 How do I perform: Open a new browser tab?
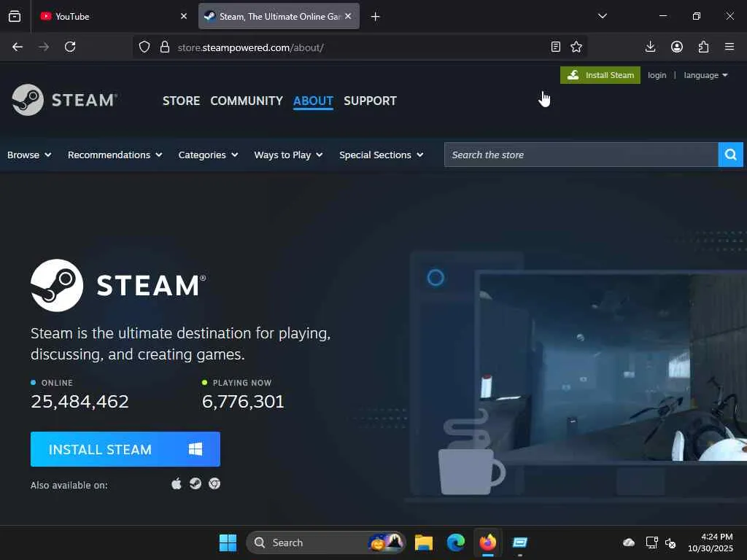376,17
